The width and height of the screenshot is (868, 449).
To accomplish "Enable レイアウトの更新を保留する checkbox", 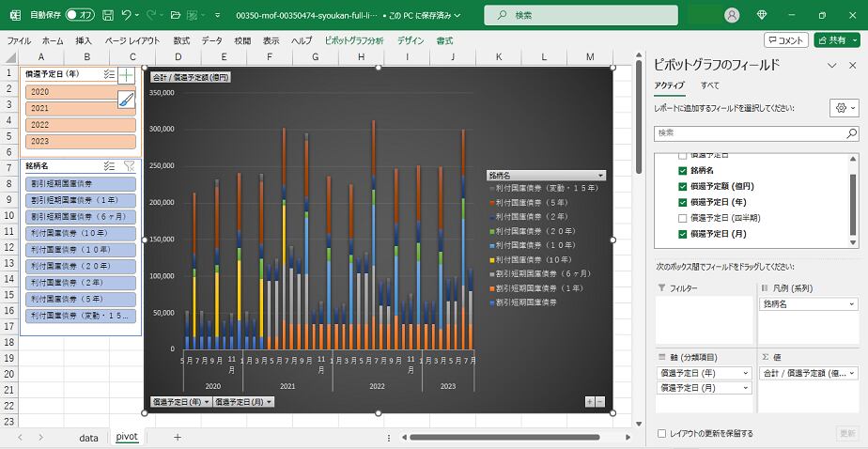I will click(x=662, y=433).
